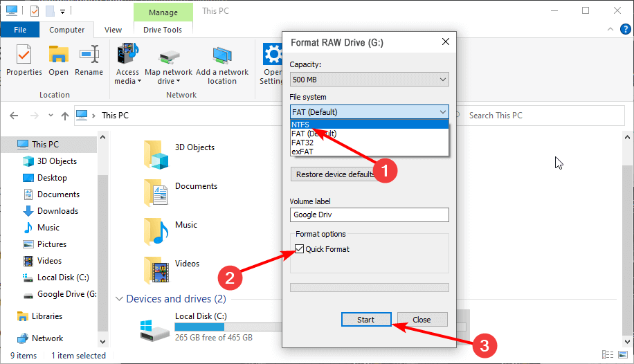The height and width of the screenshot is (364, 634).
Task: Select NTFS from file system list
Action: coord(369,125)
